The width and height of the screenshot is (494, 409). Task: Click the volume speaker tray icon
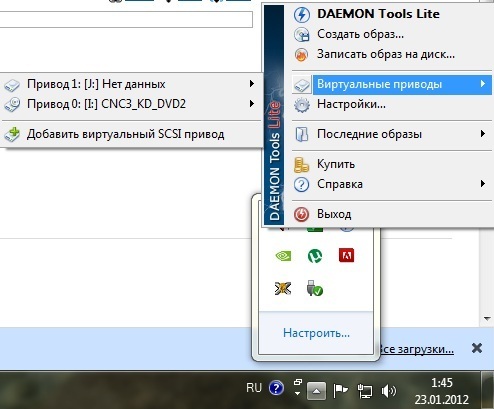[388, 391]
